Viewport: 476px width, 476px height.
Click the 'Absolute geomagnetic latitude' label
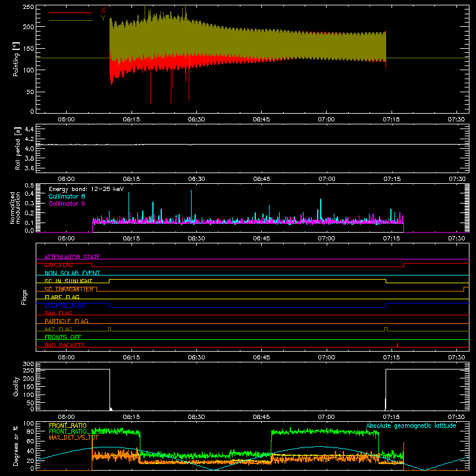(x=411, y=425)
